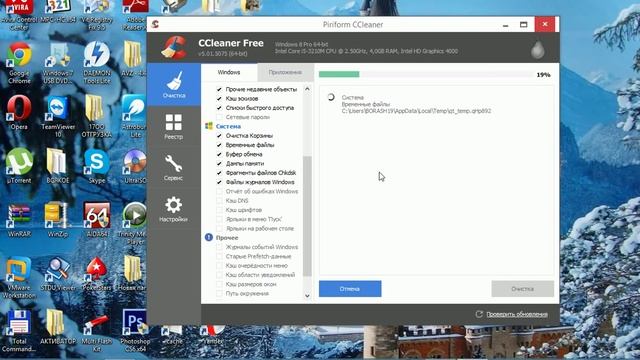640x360 pixels.
Task: Uncheck Файлы журналов Windows checkbox
Action: tap(219, 182)
